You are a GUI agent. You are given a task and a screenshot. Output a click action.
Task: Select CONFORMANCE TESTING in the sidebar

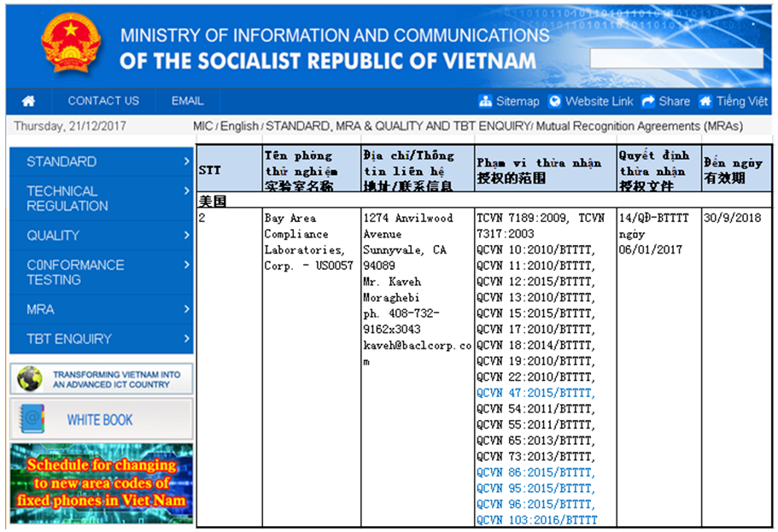click(x=102, y=272)
